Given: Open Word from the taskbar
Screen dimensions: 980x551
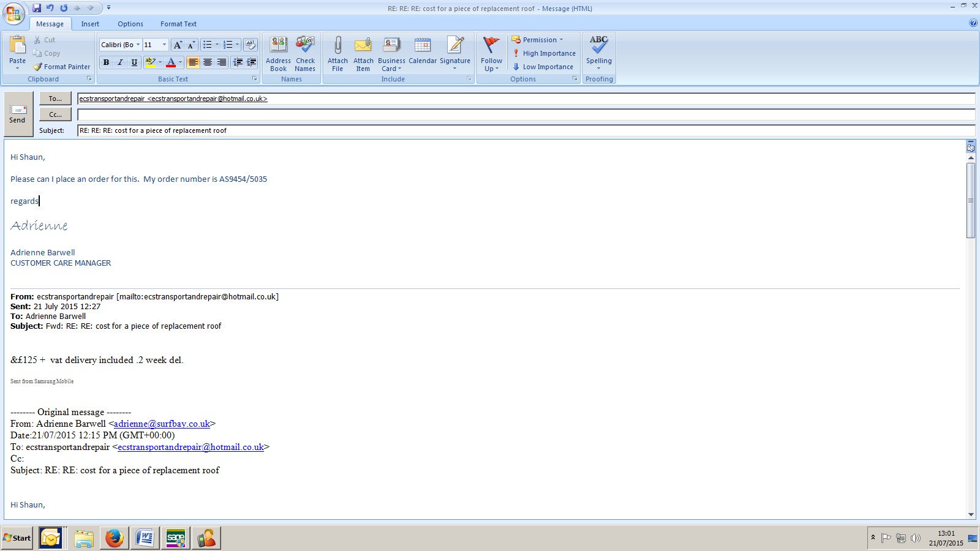Looking at the screenshot, I should pyautogui.click(x=145, y=538).
